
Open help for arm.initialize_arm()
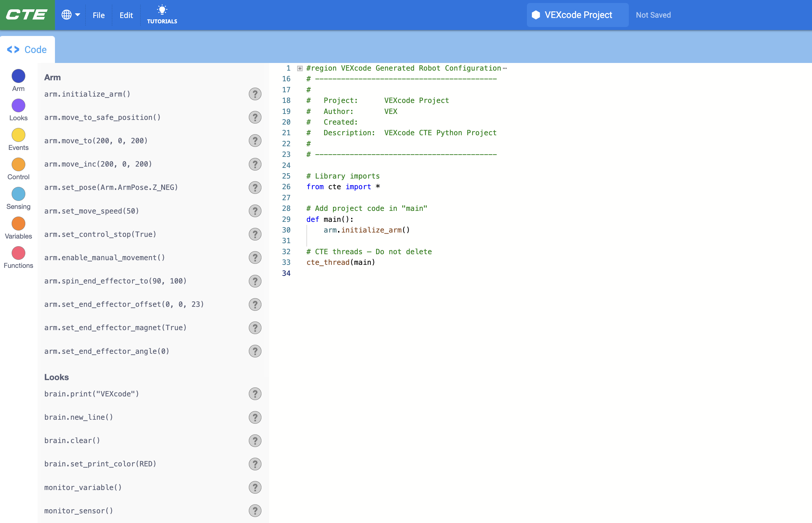tap(254, 94)
